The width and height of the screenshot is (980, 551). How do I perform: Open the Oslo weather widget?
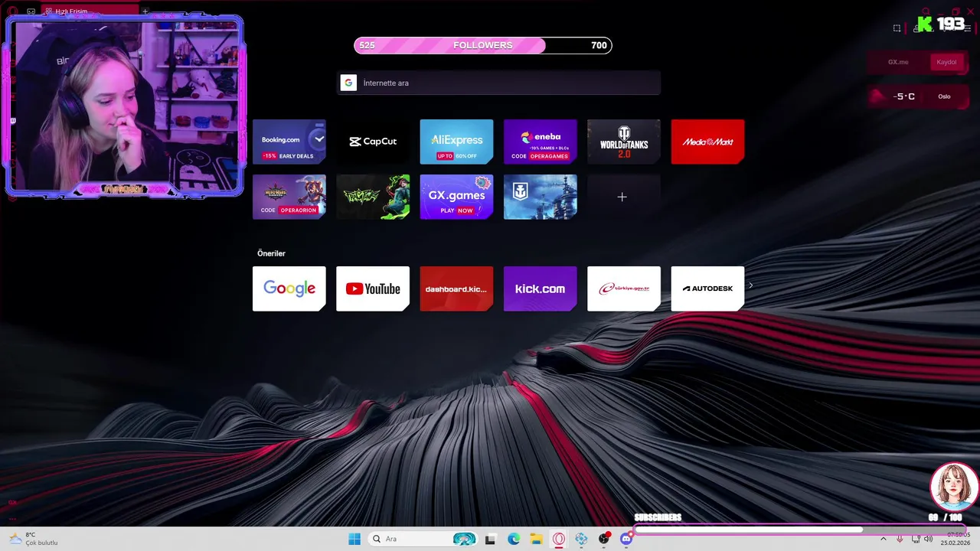point(917,96)
